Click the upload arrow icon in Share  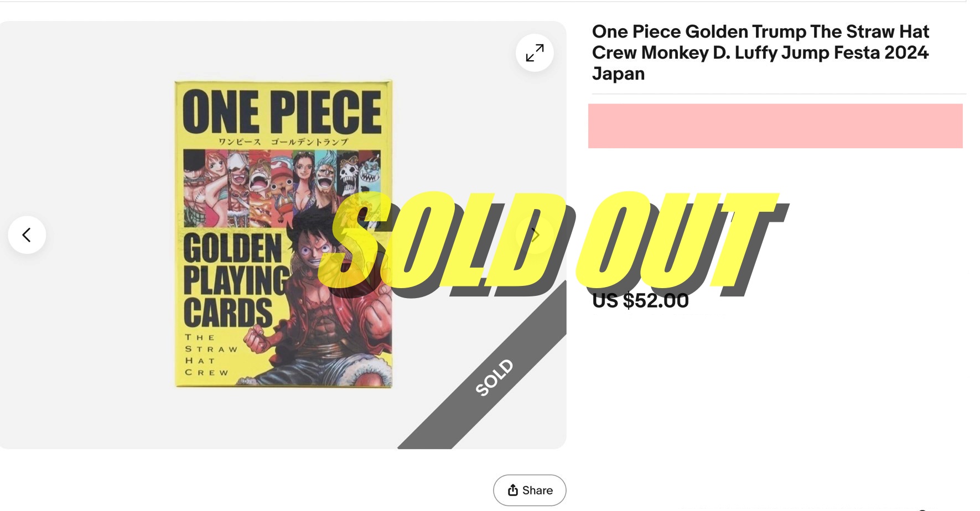(513, 490)
